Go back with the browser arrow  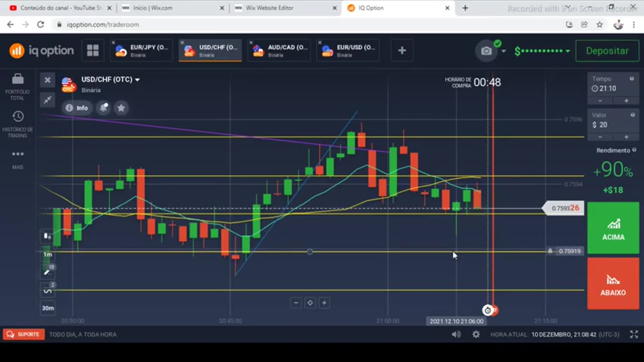pyautogui.click(x=10, y=24)
